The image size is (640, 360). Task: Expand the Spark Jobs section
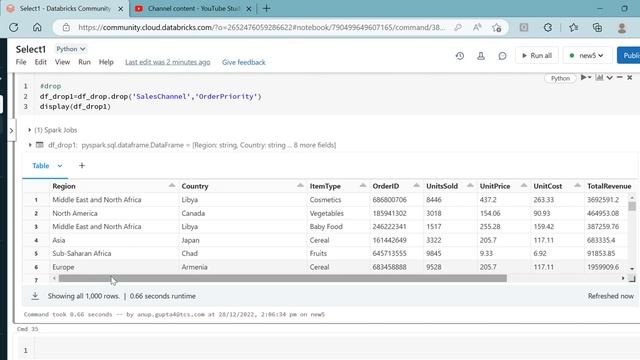pos(29,130)
